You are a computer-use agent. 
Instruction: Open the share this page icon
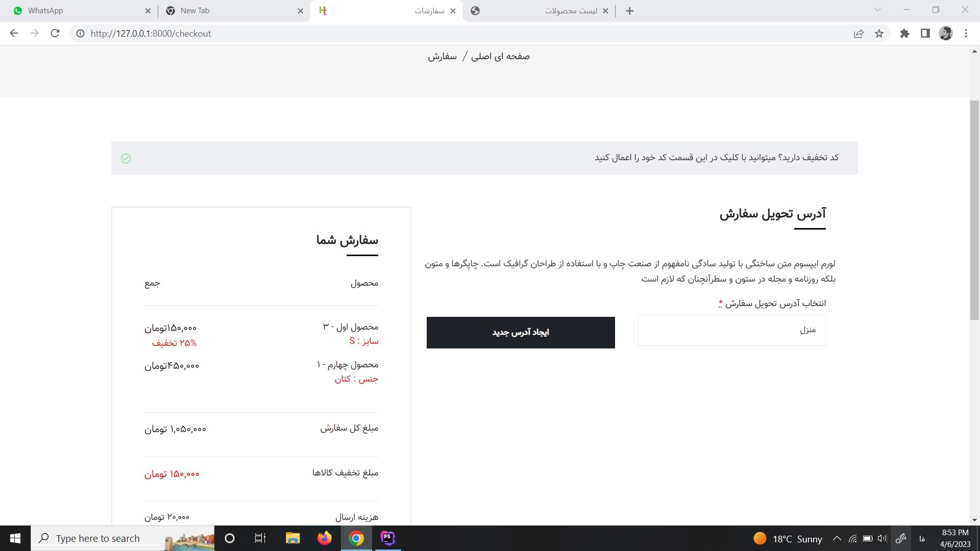tap(859, 33)
